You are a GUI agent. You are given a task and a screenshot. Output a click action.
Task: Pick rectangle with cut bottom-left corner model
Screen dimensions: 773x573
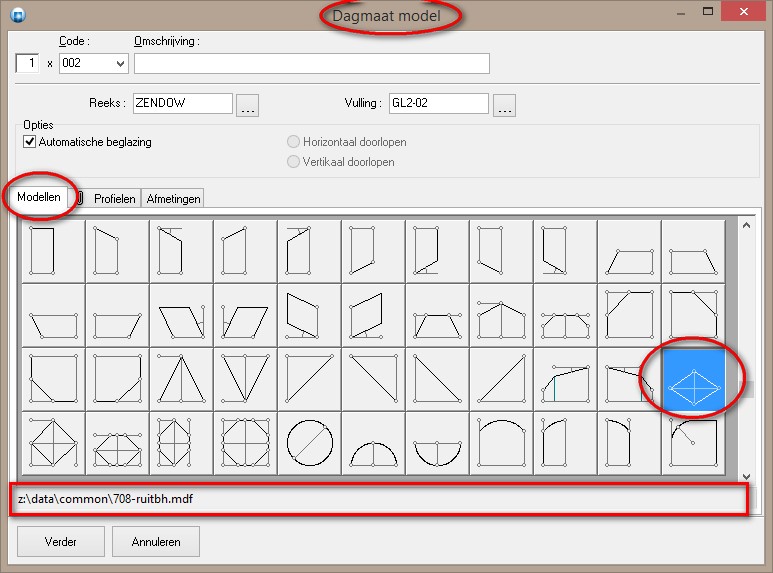(53, 379)
